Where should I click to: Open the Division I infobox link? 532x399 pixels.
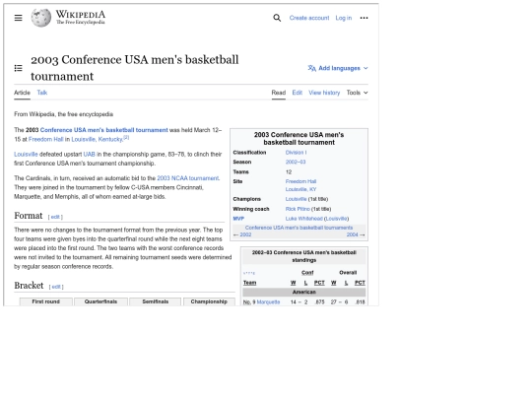pyautogui.click(x=296, y=153)
